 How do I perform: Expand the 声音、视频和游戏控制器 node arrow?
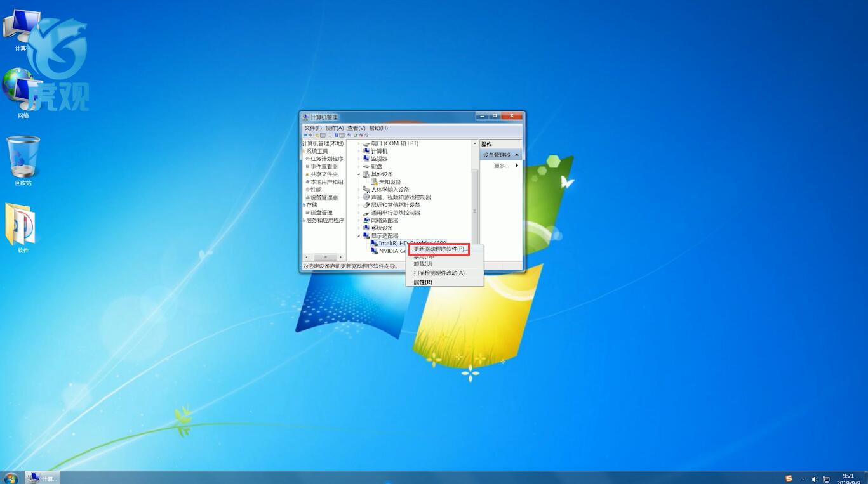click(359, 197)
